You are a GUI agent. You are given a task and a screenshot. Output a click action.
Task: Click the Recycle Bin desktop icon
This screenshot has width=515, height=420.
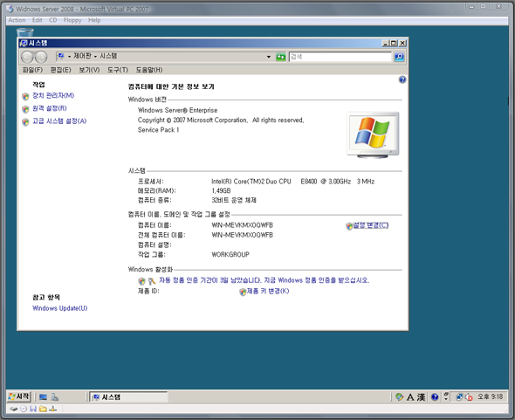click(x=25, y=32)
